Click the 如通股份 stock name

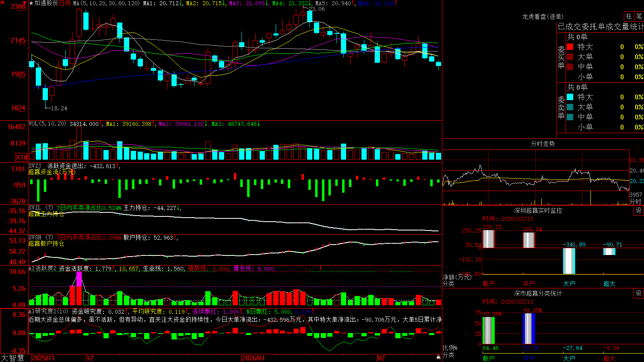tap(46, 3)
